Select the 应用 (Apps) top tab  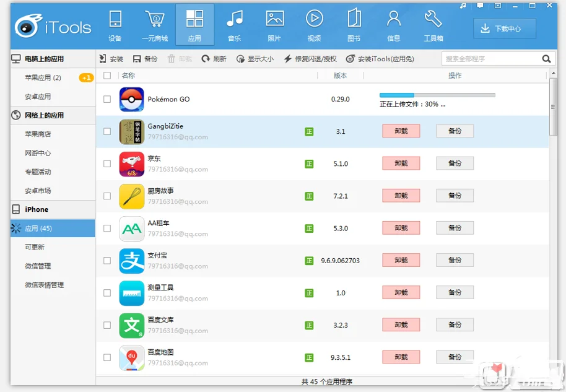coord(194,25)
